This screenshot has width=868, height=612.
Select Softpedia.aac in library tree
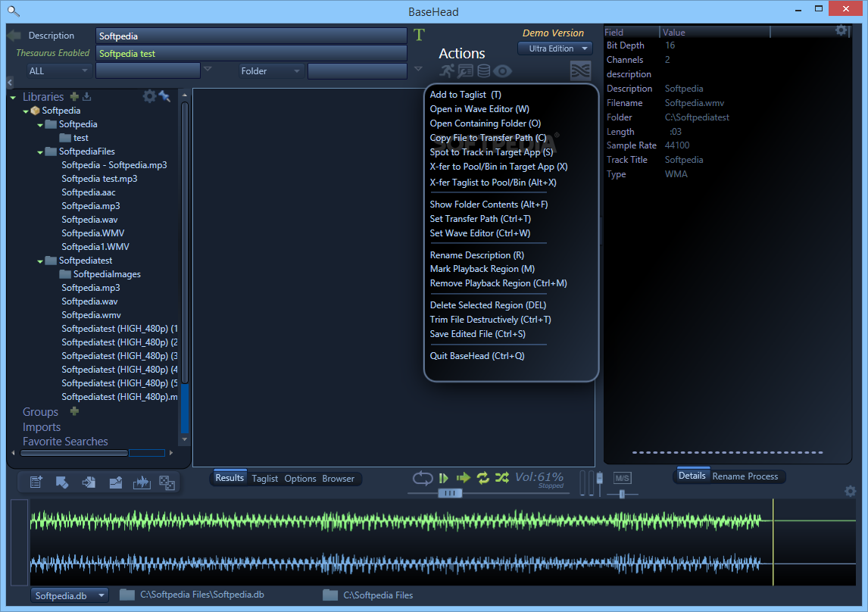[x=89, y=192]
